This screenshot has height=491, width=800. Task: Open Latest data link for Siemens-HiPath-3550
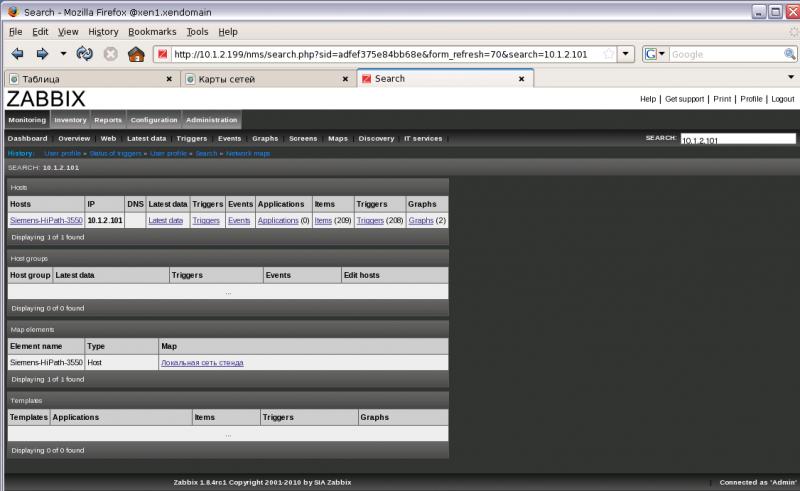point(165,220)
